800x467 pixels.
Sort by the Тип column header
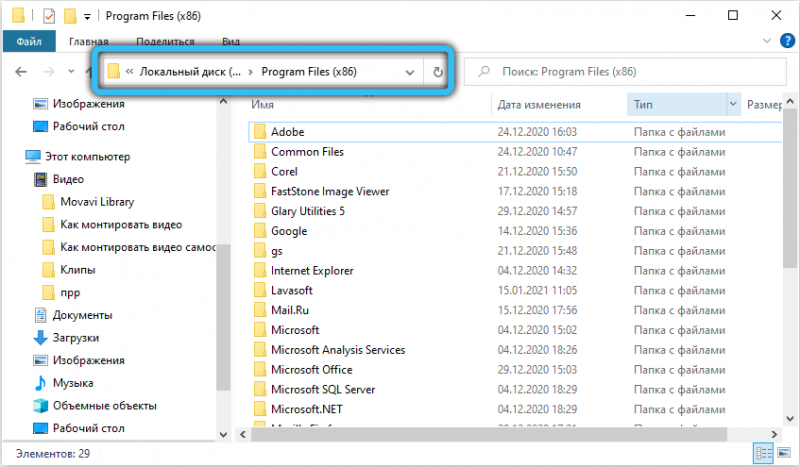pos(643,105)
